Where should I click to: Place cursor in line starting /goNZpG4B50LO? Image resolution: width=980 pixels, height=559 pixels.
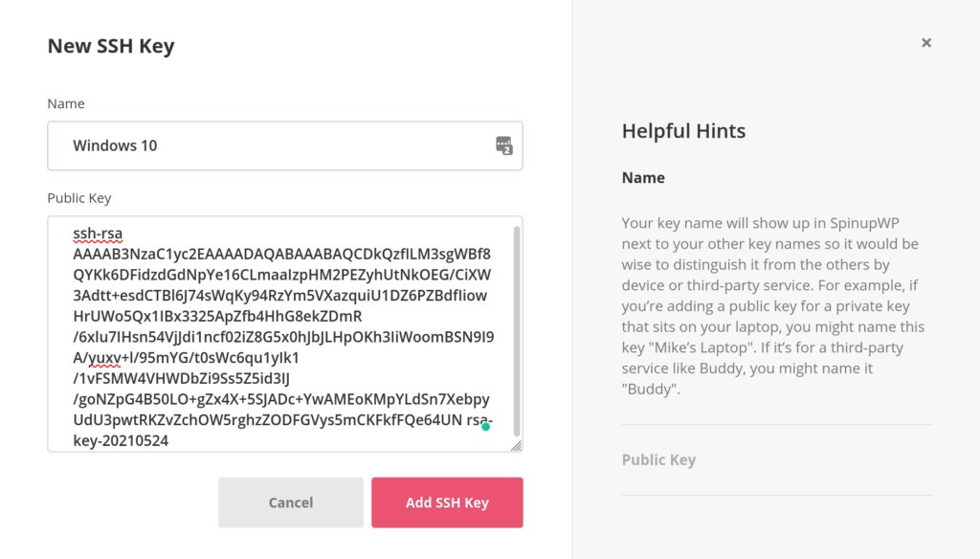281,399
